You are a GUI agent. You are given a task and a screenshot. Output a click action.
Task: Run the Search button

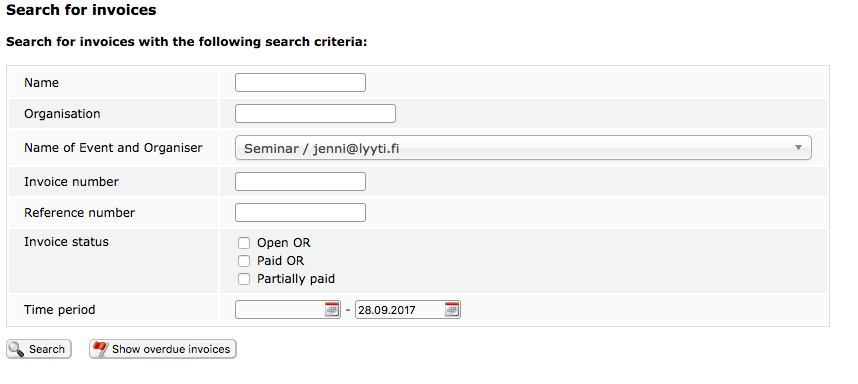(39, 349)
